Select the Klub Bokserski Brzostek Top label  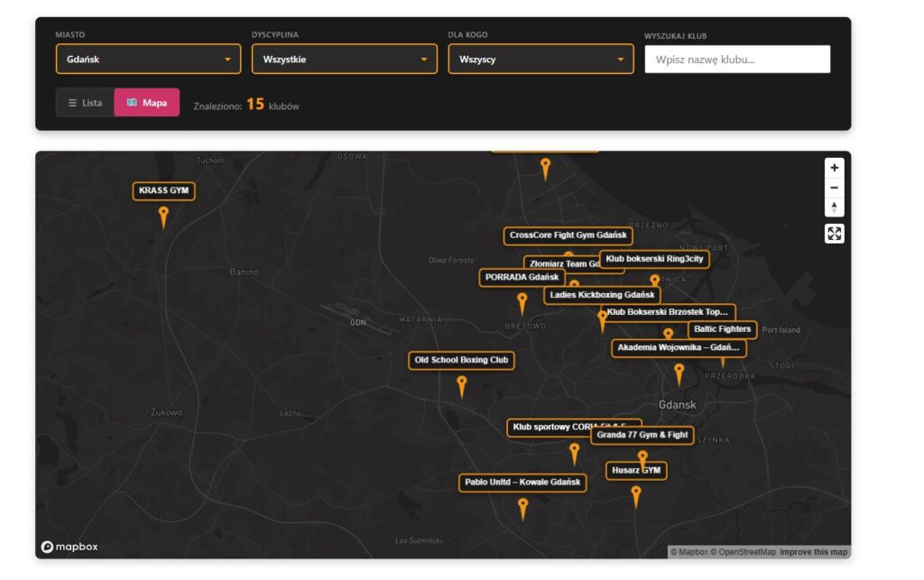click(668, 312)
